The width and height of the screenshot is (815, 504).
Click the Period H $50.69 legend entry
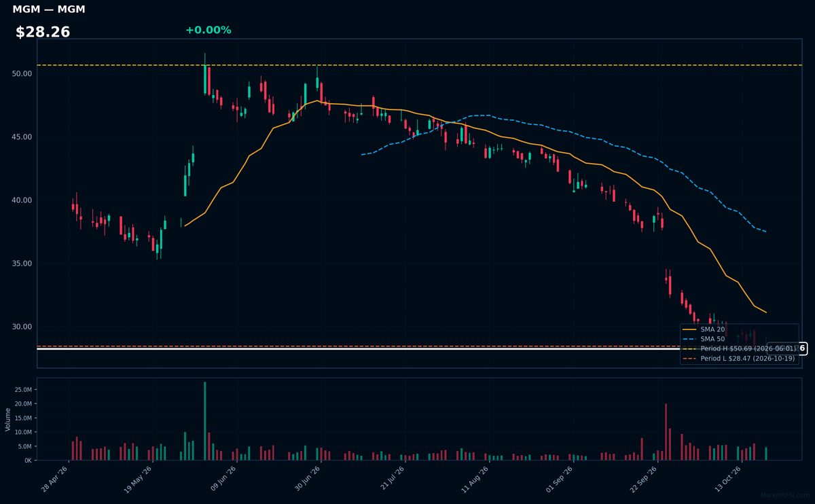coord(738,348)
